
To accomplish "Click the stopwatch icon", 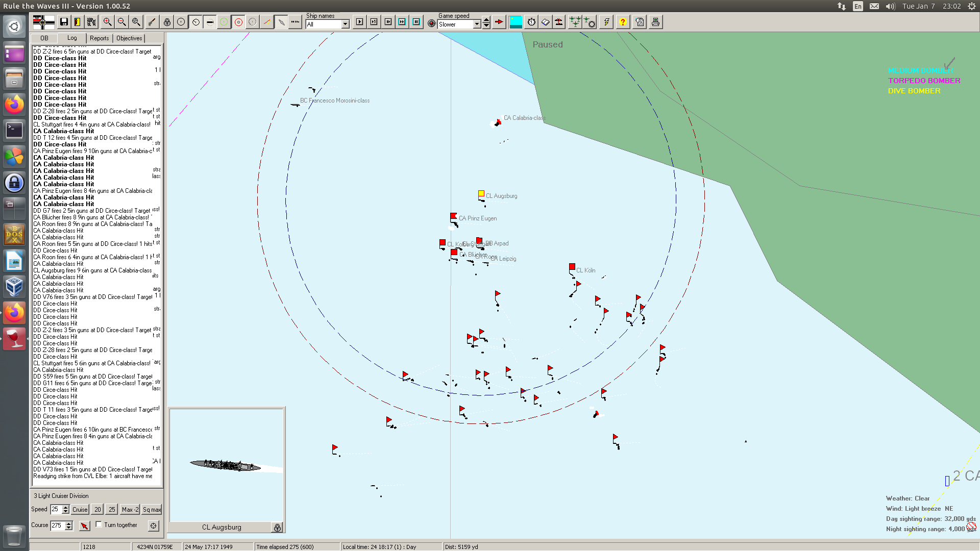I will pos(531,22).
